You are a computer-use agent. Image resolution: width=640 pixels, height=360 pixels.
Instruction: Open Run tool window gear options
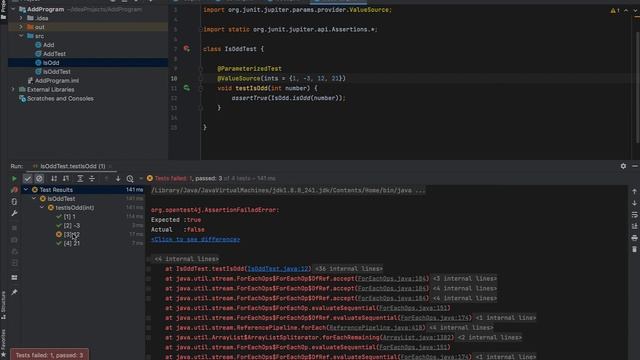623,166
